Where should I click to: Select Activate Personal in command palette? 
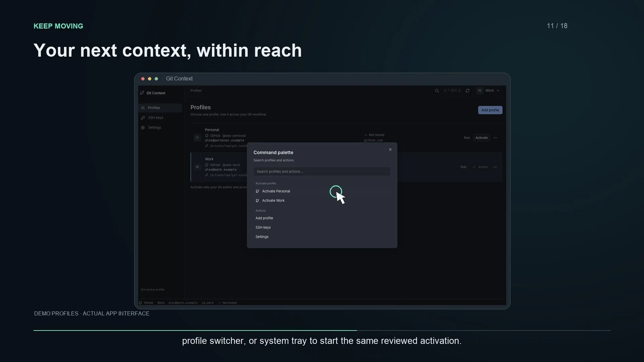point(322,191)
